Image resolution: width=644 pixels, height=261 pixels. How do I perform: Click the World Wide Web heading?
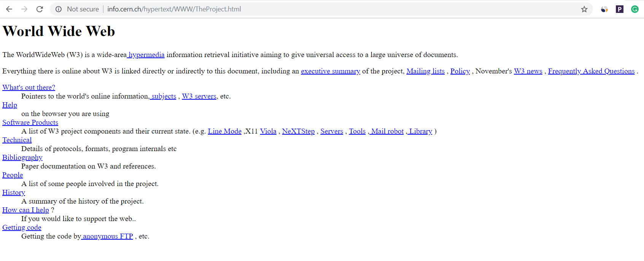coord(59,31)
